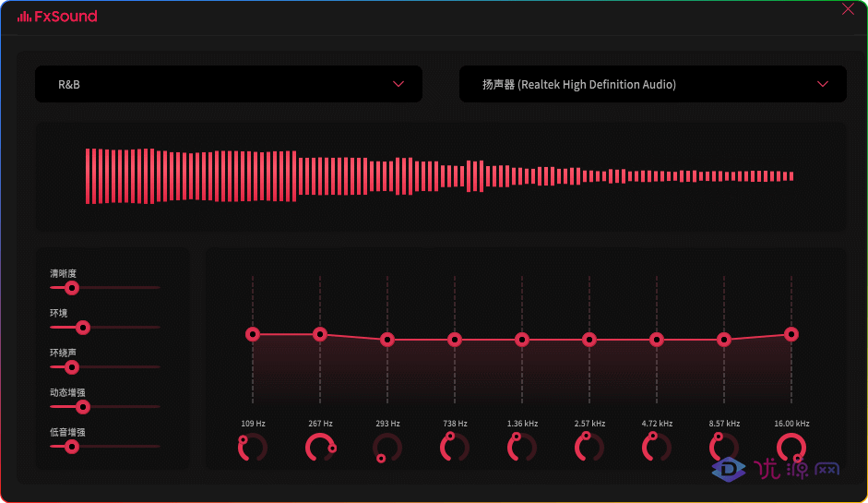Image resolution: width=868 pixels, height=503 pixels.
Task: Click the 109 Hz EQ band point
Action: coord(253,334)
